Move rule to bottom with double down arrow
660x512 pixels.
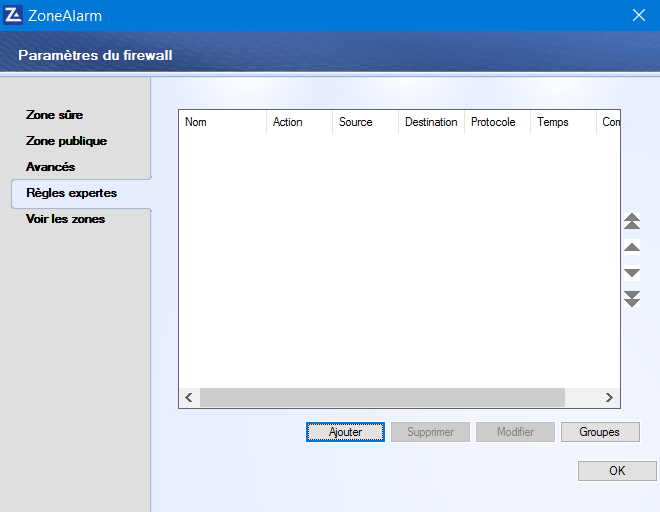point(632,299)
